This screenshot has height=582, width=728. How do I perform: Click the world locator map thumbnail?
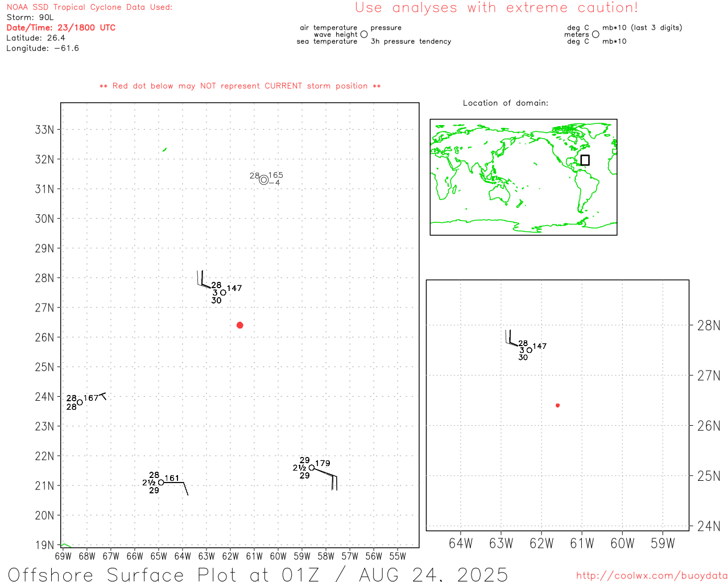523,177
